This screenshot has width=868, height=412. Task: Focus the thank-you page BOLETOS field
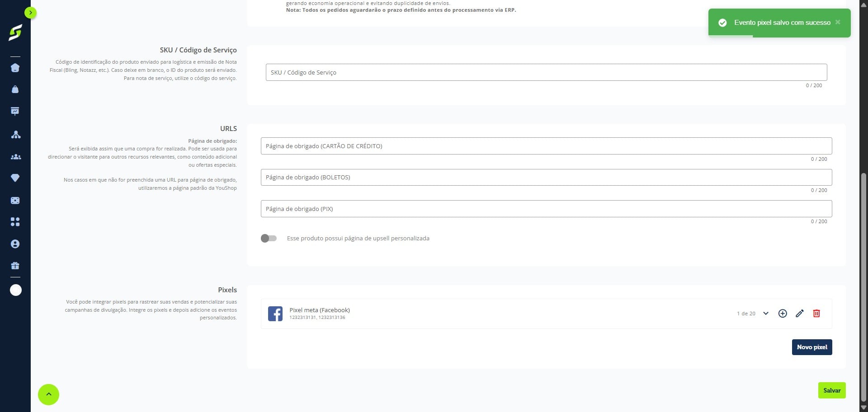click(546, 177)
